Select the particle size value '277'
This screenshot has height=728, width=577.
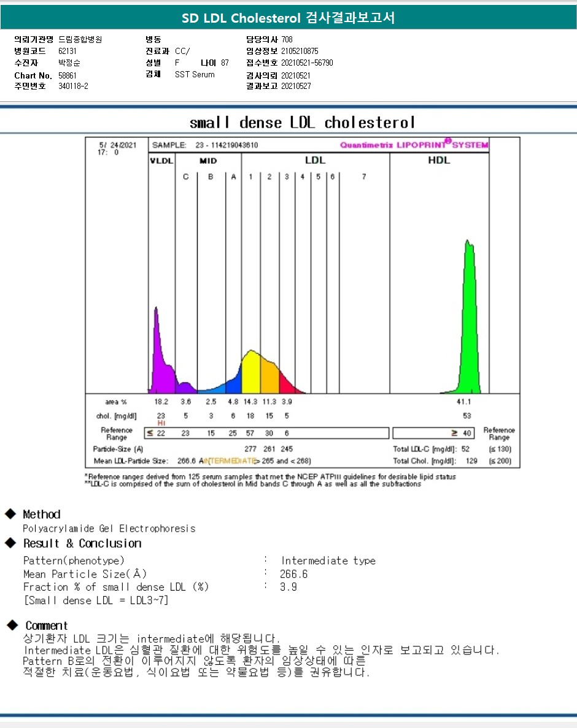click(x=250, y=449)
